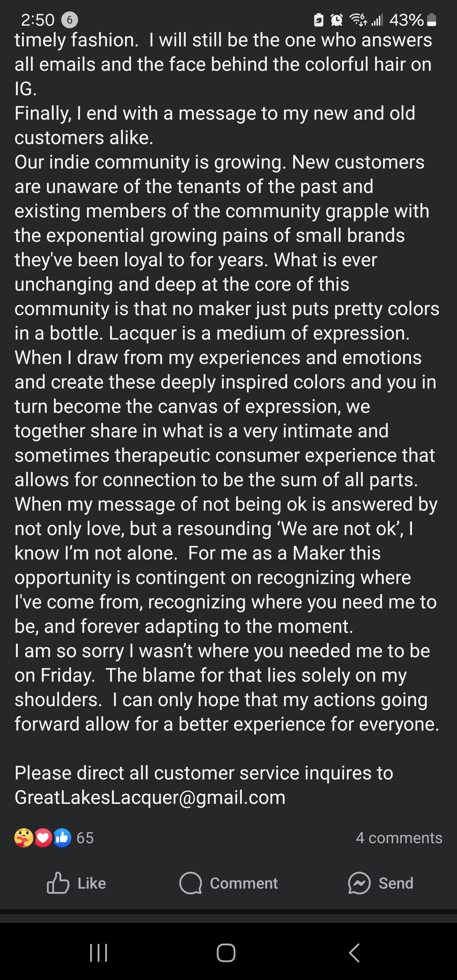Viewport: 457px width, 980px height.
Task: Tap the data saver status icon
Action: [319, 20]
